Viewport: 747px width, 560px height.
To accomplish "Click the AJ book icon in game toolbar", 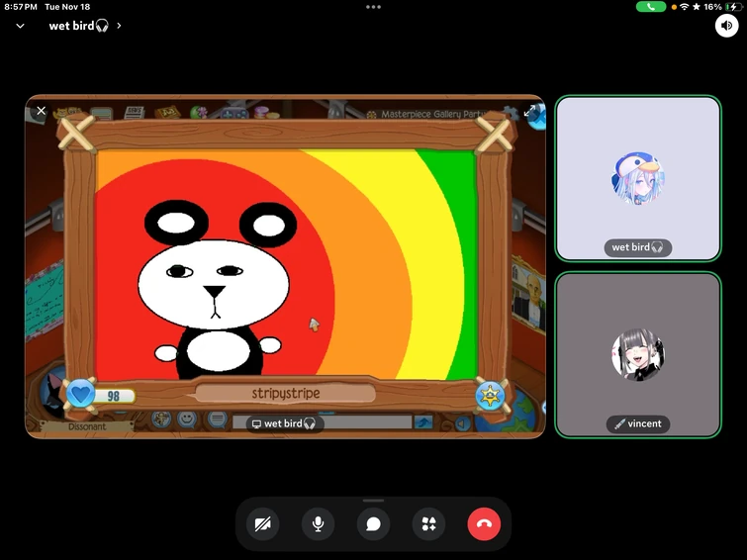I will (167, 113).
